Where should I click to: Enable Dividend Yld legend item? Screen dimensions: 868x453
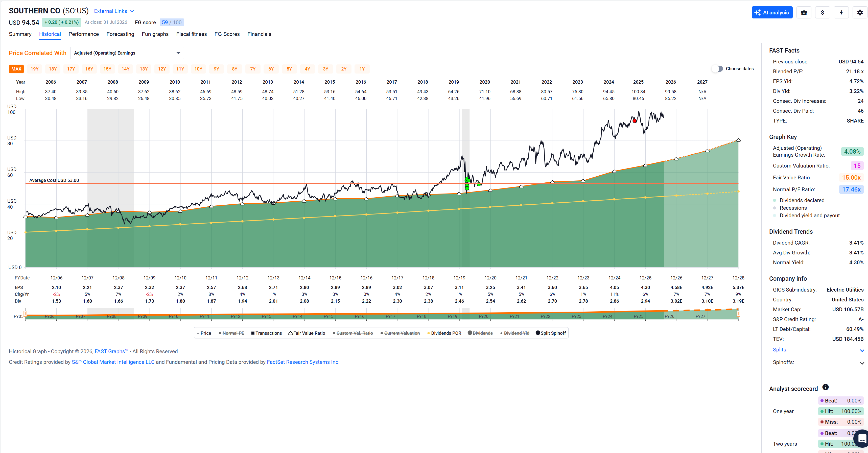514,333
